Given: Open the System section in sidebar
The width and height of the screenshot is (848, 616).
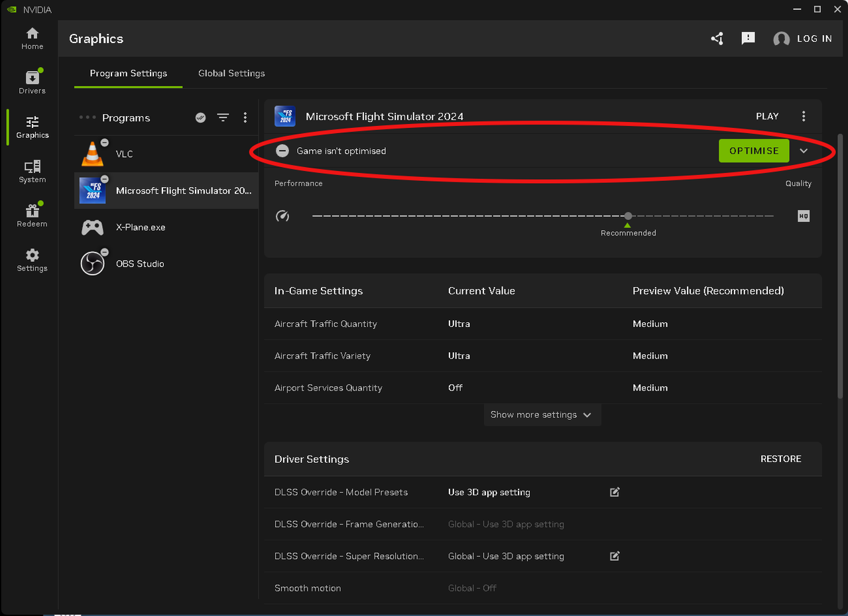Looking at the screenshot, I should [32, 171].
